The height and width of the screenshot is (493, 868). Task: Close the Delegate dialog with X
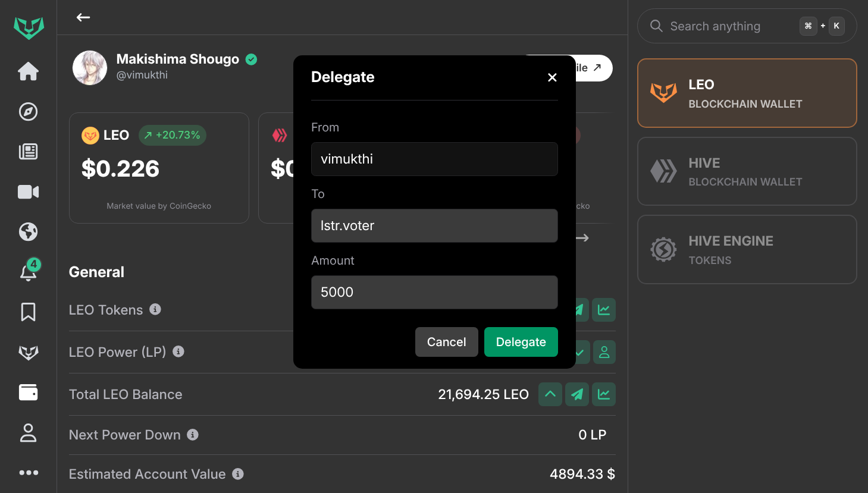click(552, 77)
